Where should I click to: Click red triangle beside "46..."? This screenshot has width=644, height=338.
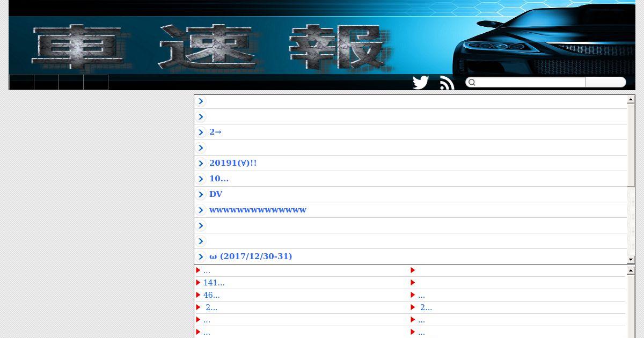click(x=198, y=295)
